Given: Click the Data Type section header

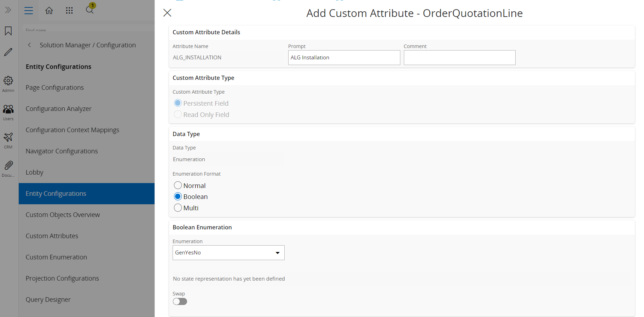Looking at the screenshot, I should pos(186,134).
